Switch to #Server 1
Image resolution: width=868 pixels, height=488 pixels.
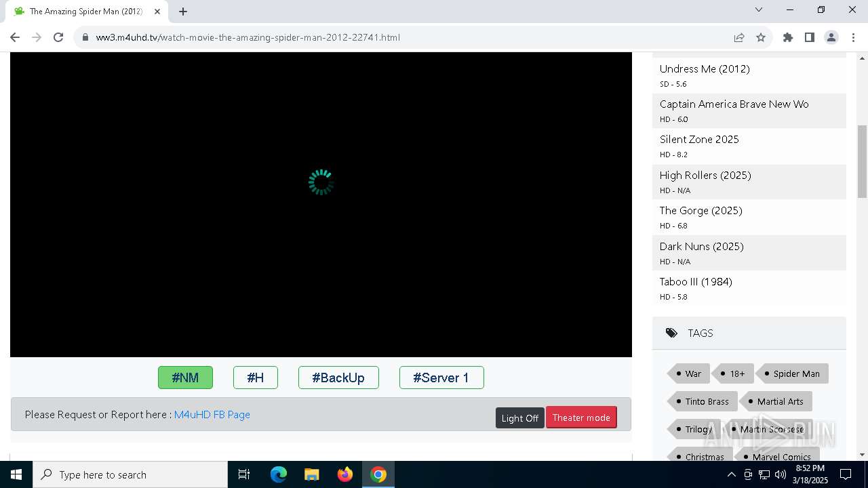pos(441,378)
